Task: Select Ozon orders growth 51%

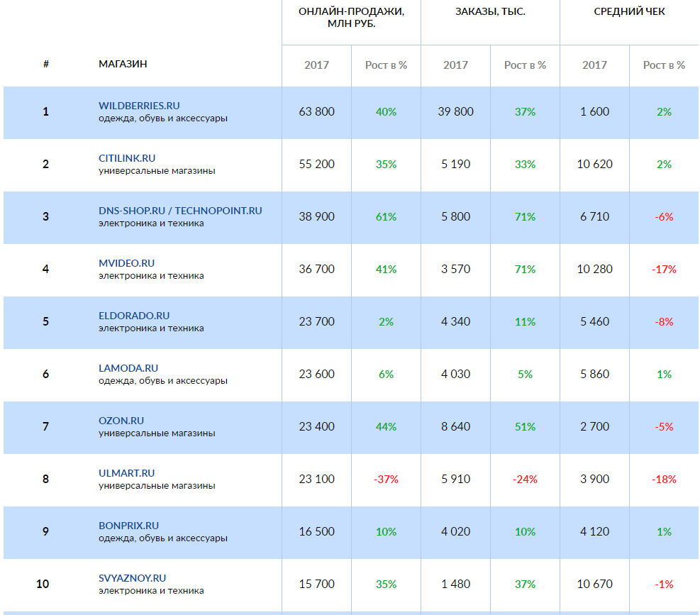Action: (x=525, y=426)
